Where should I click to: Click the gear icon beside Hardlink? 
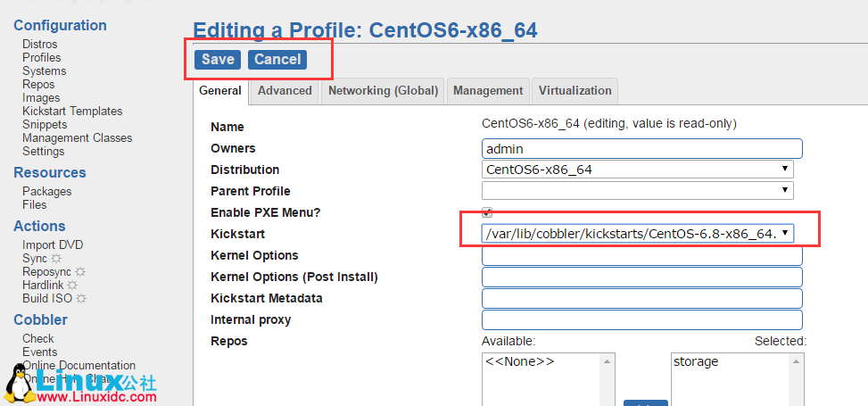tap(71, 286)
